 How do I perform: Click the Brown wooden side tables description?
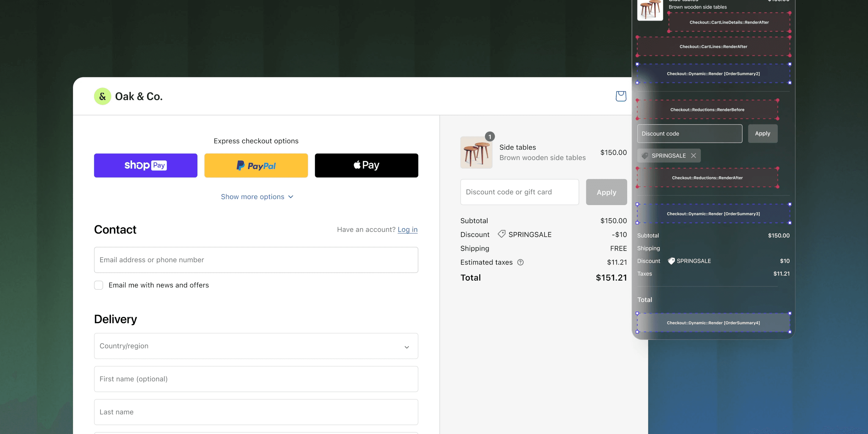542,158
